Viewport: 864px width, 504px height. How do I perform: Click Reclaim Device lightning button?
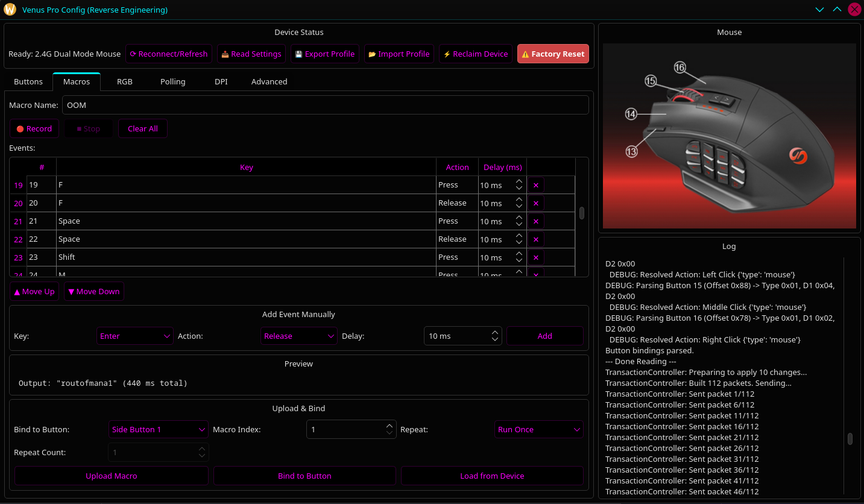(x=476, y=54)
